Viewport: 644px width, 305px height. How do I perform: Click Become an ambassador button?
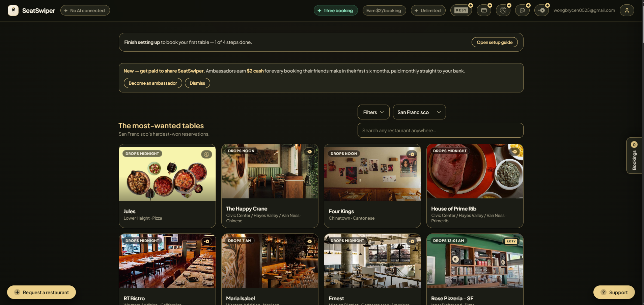pyautogui.click(x=153, y=83)
